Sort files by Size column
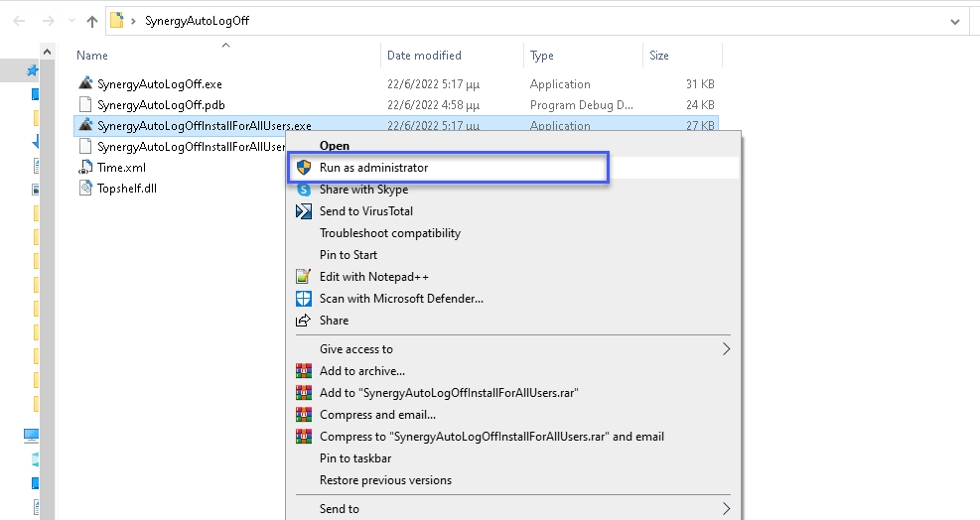 point(658,55)
